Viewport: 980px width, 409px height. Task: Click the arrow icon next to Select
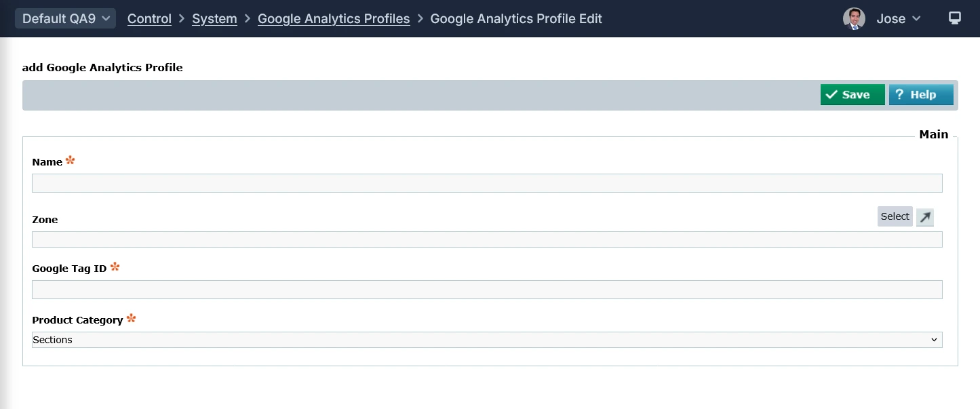[x=924, y=217]
